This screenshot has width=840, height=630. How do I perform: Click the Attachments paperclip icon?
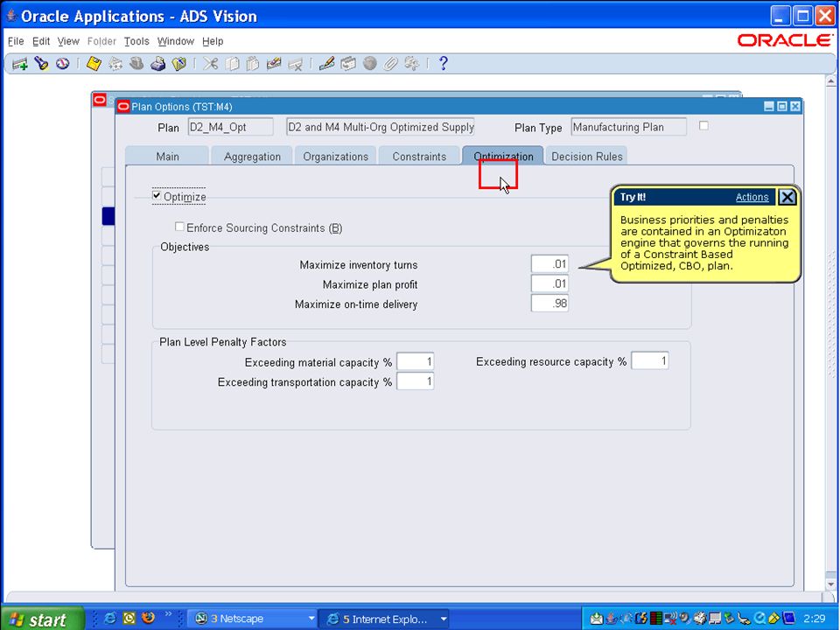390,64
